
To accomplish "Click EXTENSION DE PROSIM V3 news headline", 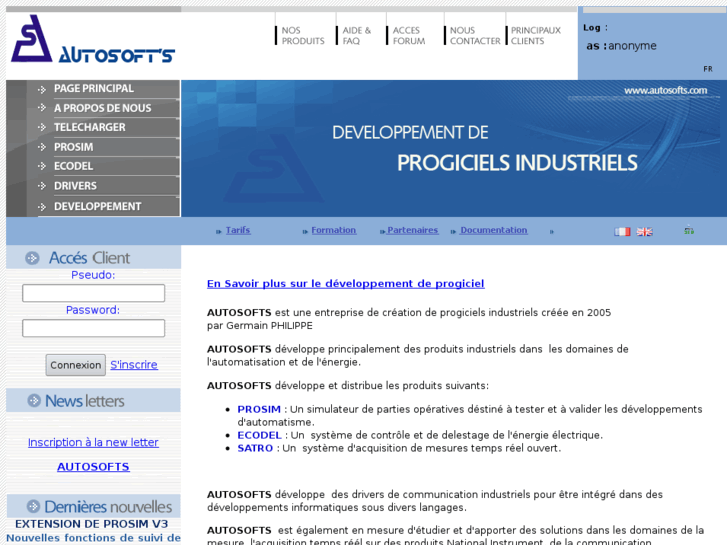I will point(91,524).
